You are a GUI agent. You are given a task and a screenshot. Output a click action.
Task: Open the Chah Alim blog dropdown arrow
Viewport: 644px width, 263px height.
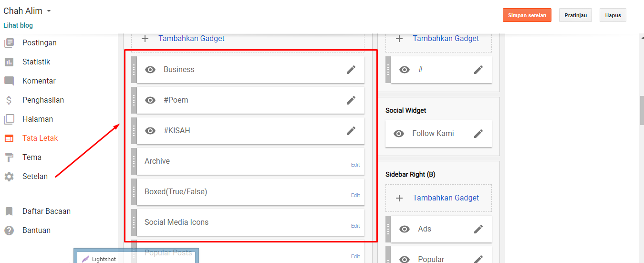pyautogui.click(x=49, y=11)
